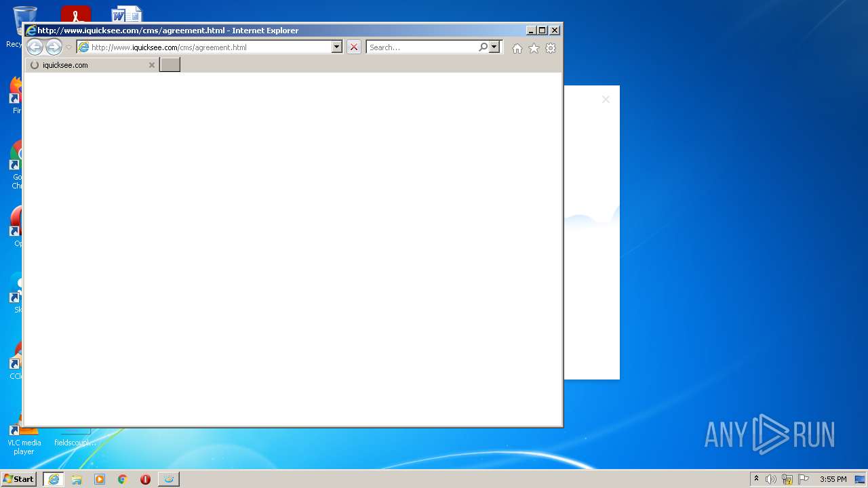Image resolution: width=868 pixels, height=488 pixels.
Task: Open the recent pages dropdown arrow
Action: (68, 47)
